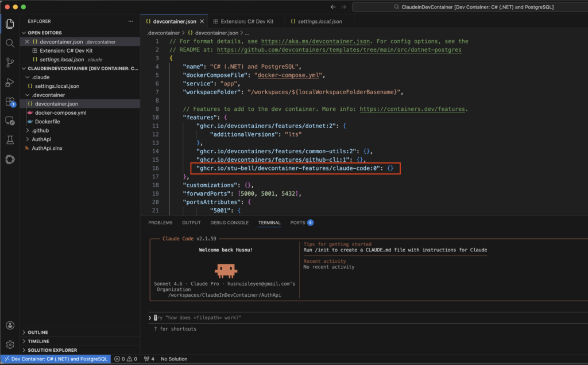Expand the AuthApi folder
The image size is (588, 365).
point(40,139)
